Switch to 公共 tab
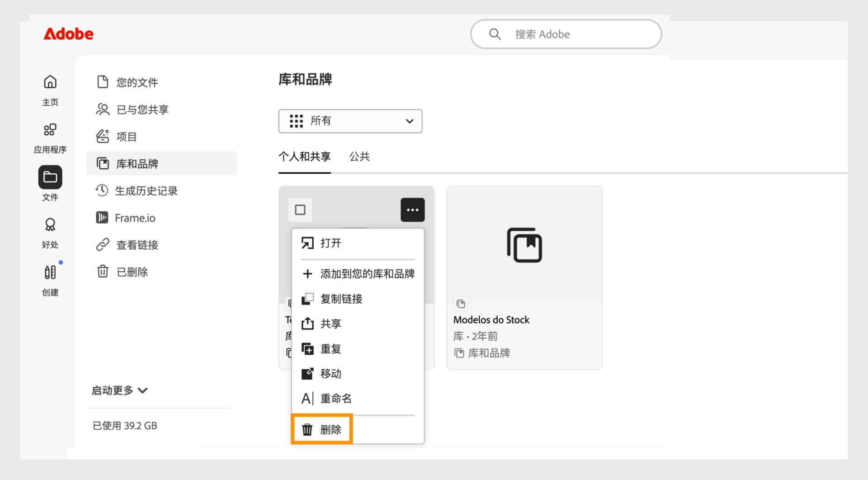Viewport: 868px width, 480px height. (359, 157)
